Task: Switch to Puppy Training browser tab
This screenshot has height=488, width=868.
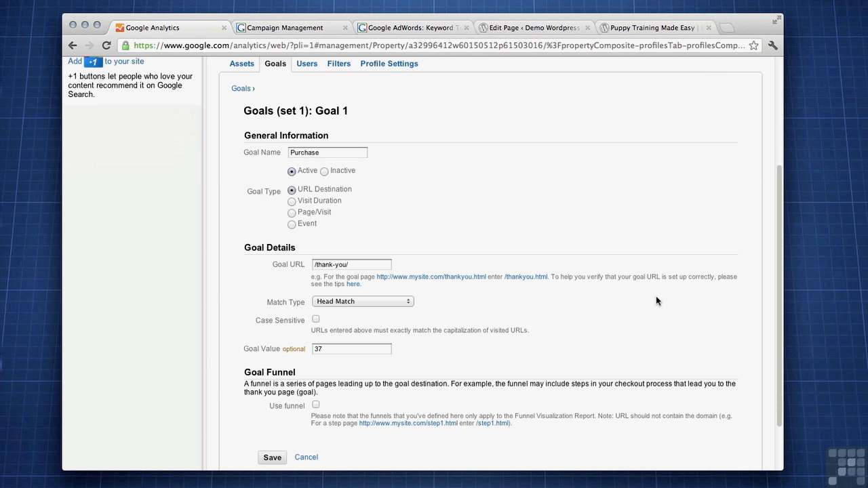Action: click(651, 28)
